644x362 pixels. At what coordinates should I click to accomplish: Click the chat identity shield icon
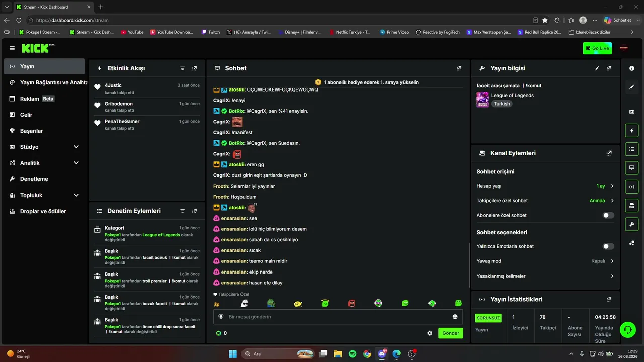[221, 317]
